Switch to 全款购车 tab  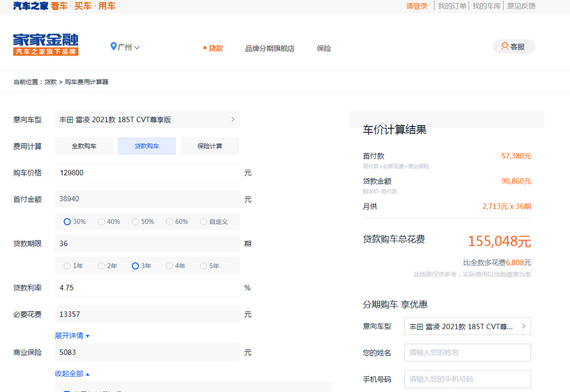click(84, 146)
